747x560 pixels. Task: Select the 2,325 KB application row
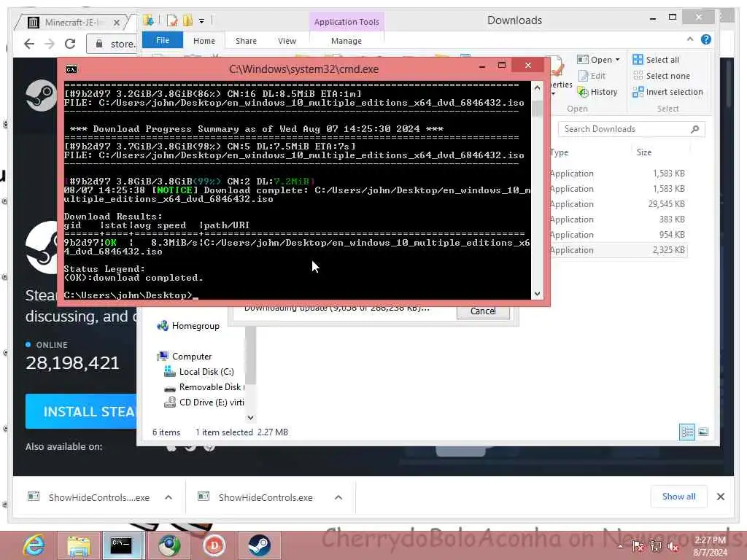point(618,249)
